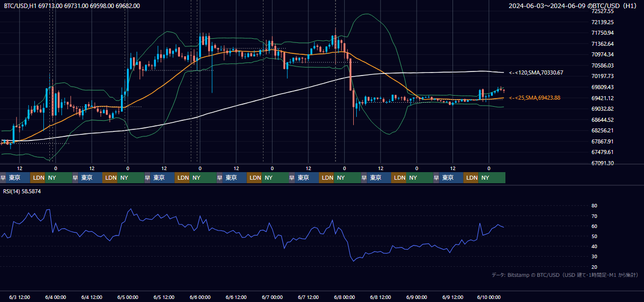
Task: Click price axis value 70974.34
Action: tap(603, 54)
